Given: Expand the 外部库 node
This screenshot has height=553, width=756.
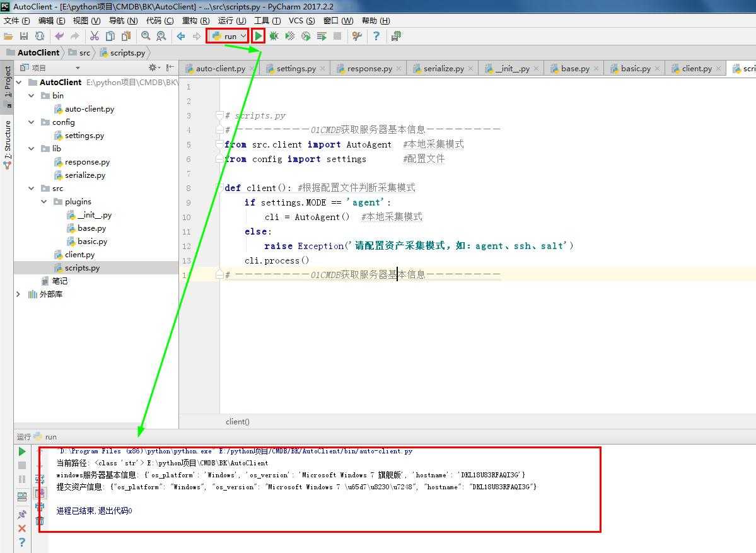Looking at the screenshot, I should click(18, 294).
